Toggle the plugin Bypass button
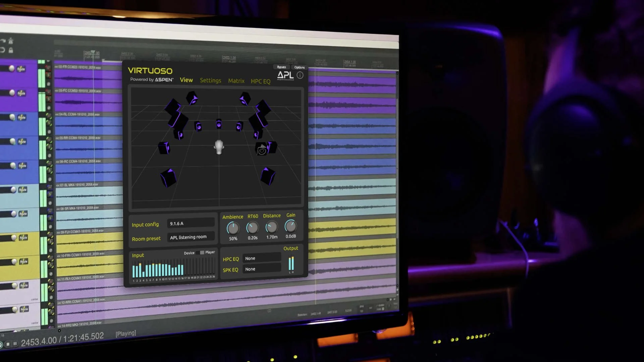Image resolution: width=644 pixels, height=362 pixels. click(281, 67)
